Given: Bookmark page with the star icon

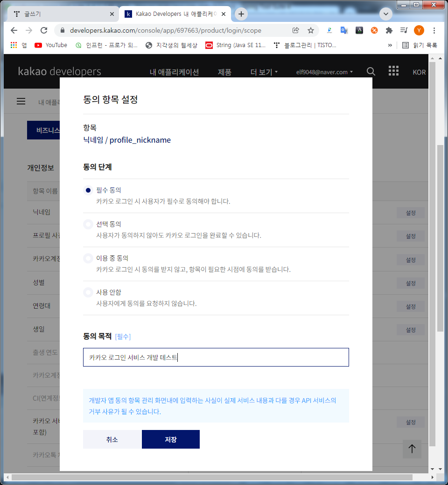Looking at the screenshot, I should point(310,30).
